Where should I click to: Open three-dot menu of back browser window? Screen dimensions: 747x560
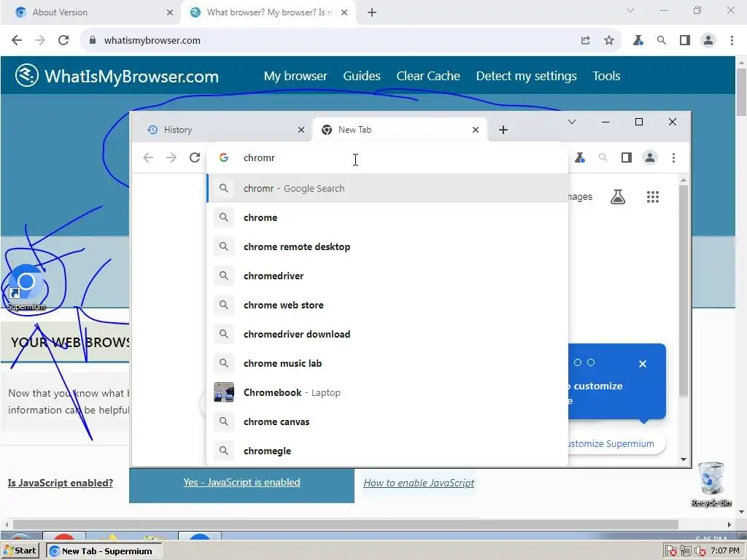pos(732,41)
